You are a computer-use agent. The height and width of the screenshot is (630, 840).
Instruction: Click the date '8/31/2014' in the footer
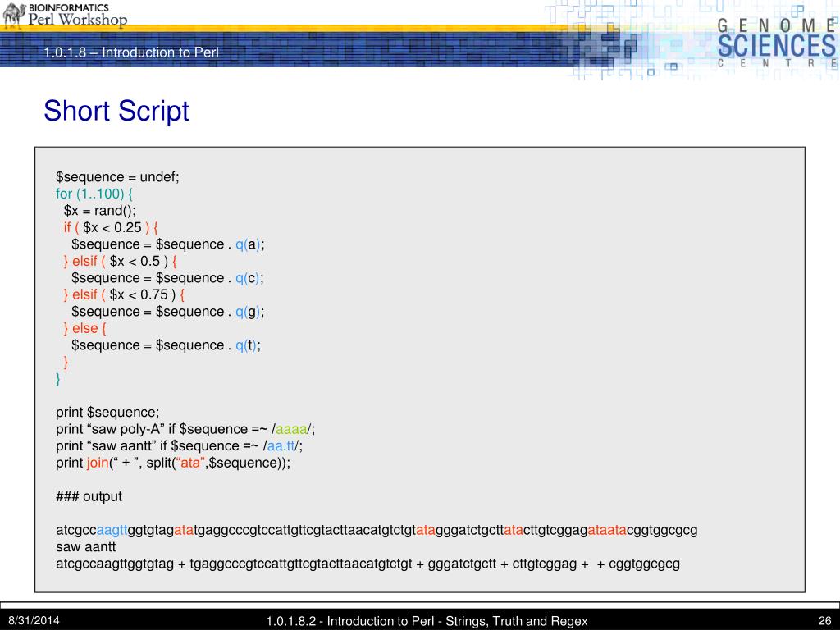[x=34, y=621]
